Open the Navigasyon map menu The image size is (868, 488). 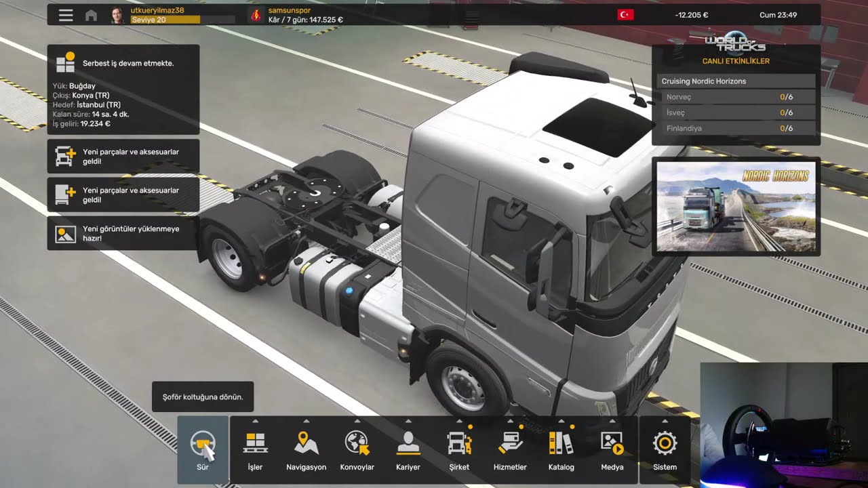(306, 450)
